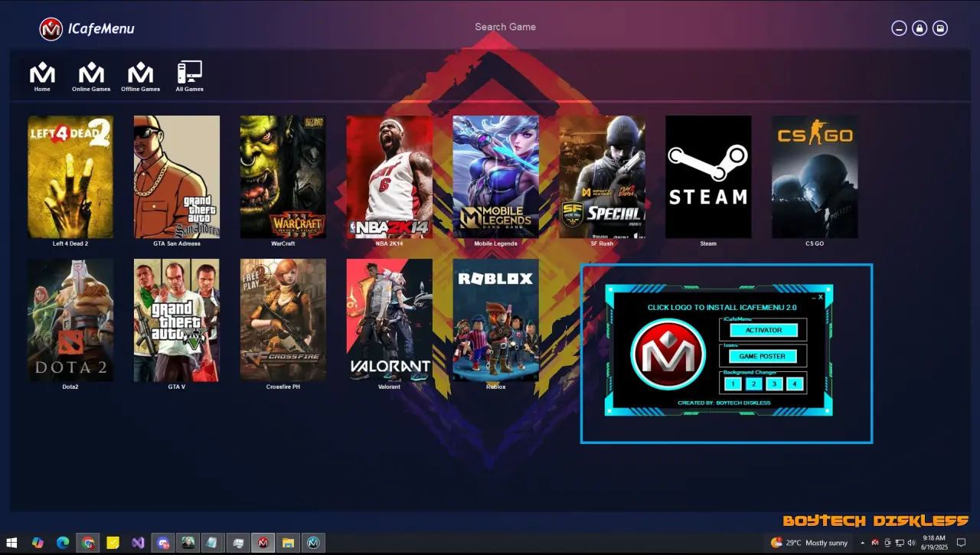980x555 pixels.
Task: Launch GTA San Andreas game poster
Action: (177, 177)
